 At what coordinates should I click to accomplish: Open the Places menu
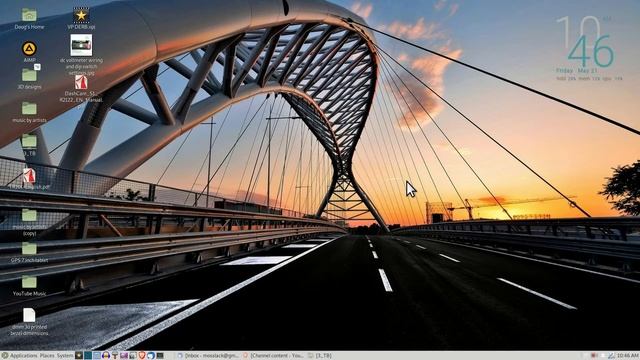[x=47, y=356]
